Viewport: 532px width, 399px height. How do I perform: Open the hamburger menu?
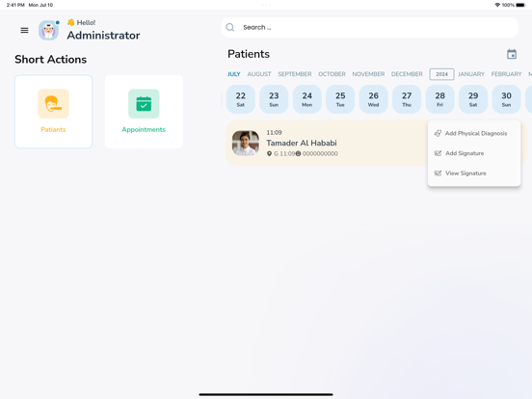24,30
